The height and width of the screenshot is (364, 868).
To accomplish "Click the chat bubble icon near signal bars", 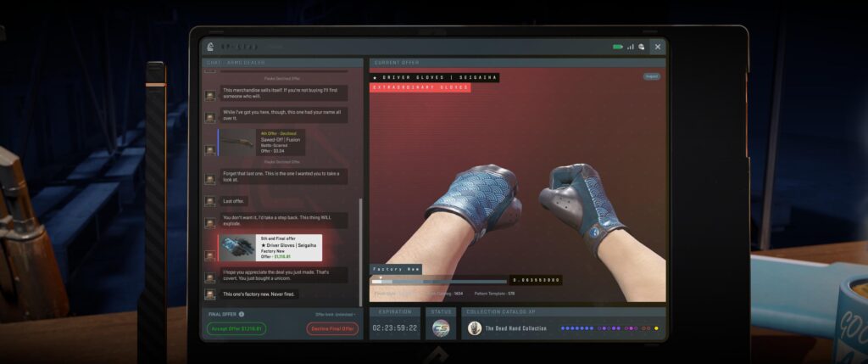I will pyautogui.click(x=641, y=48).
